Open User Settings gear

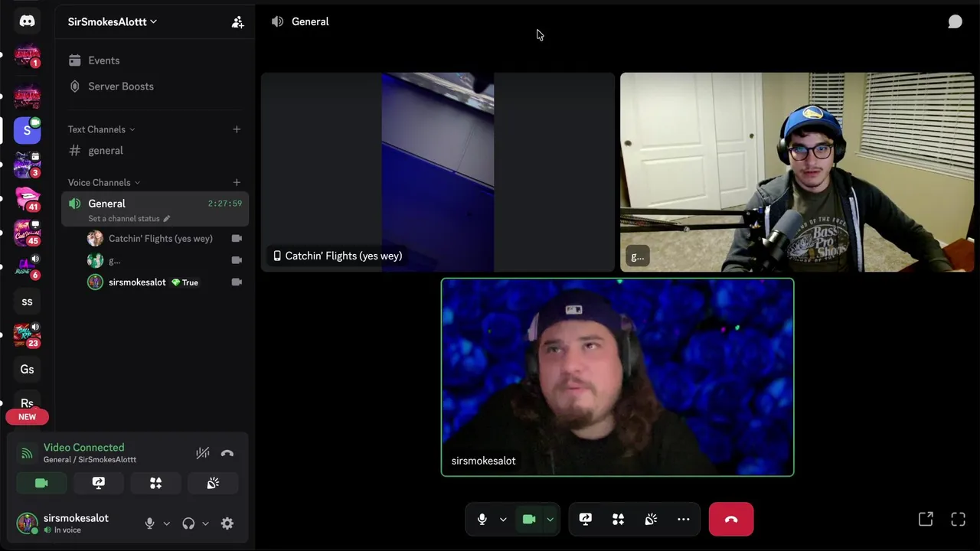click(x=227, y=523)
